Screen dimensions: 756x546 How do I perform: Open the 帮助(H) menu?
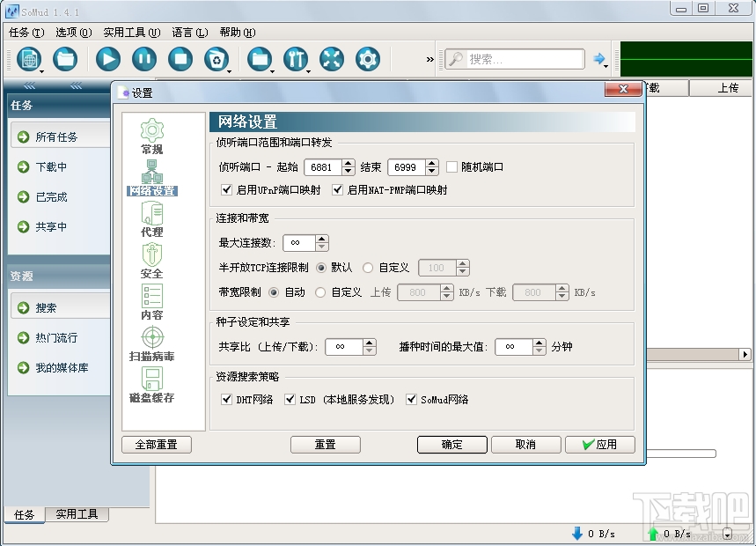click(238, 33)
